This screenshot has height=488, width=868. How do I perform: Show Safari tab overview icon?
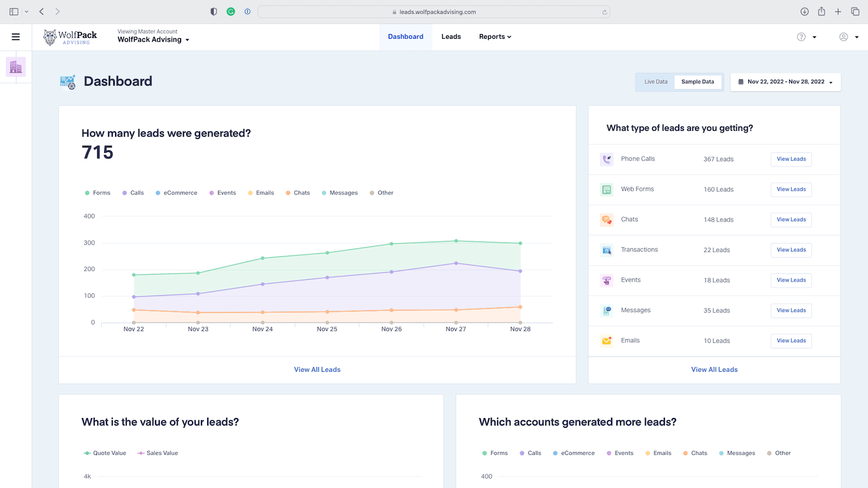click(855, 12)
